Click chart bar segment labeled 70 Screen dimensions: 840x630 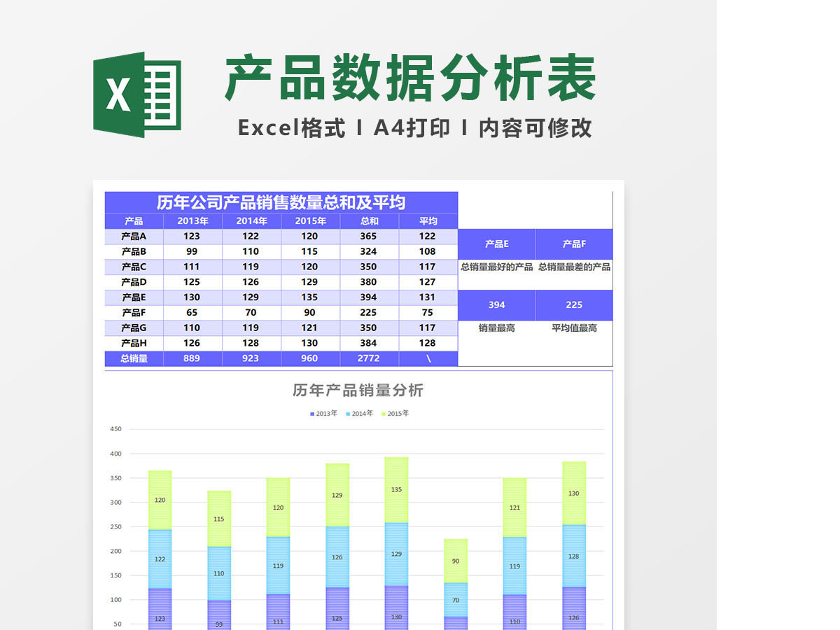(456, 600)
